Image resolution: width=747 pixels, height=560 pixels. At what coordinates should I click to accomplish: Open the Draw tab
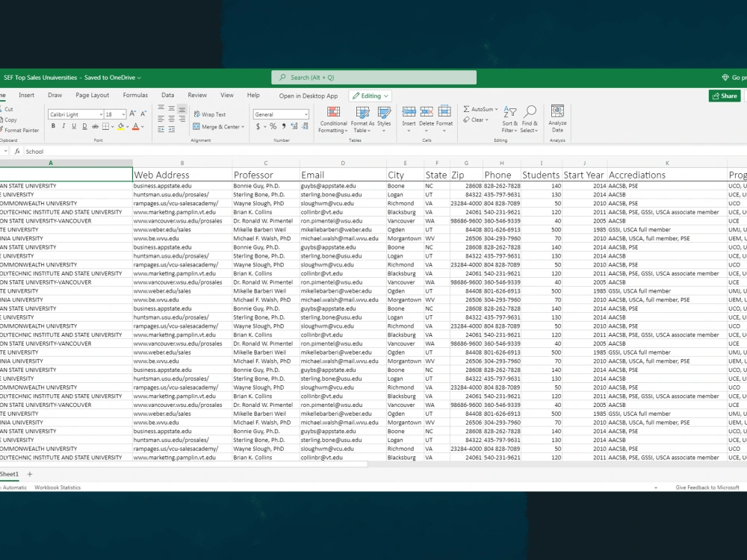55,96
